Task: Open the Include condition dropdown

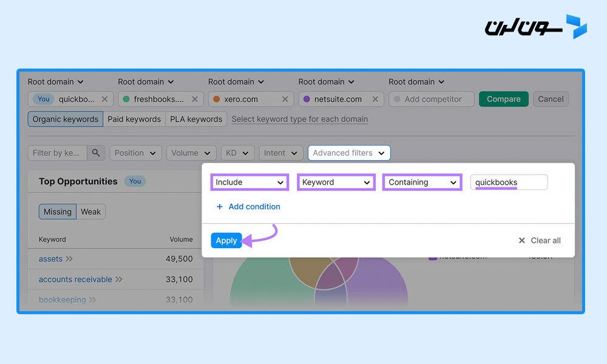Action: click(249, 182)
